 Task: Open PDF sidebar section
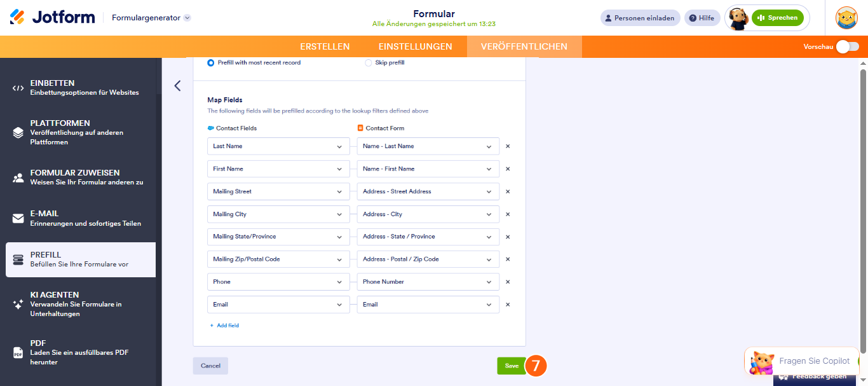tap(81, 352)
